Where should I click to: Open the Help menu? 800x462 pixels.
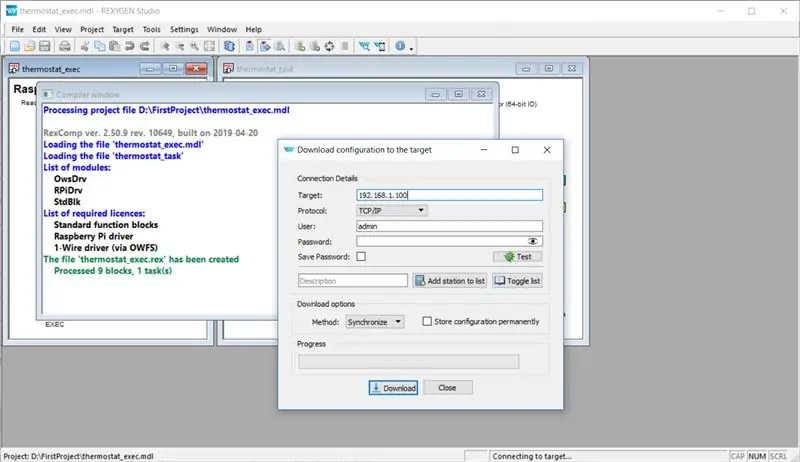[x=254, y=30]
